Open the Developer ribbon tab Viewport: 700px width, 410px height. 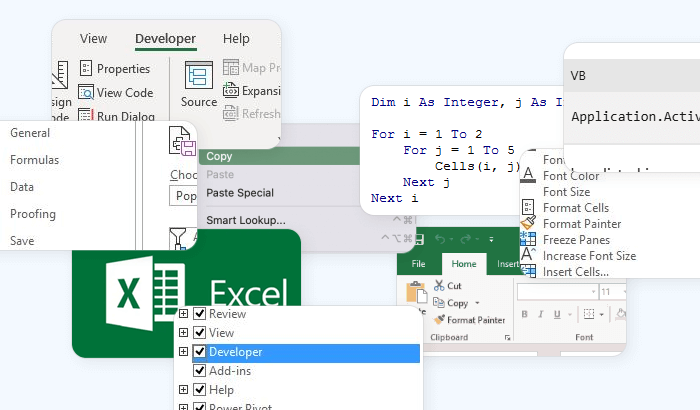coord(166,39)
